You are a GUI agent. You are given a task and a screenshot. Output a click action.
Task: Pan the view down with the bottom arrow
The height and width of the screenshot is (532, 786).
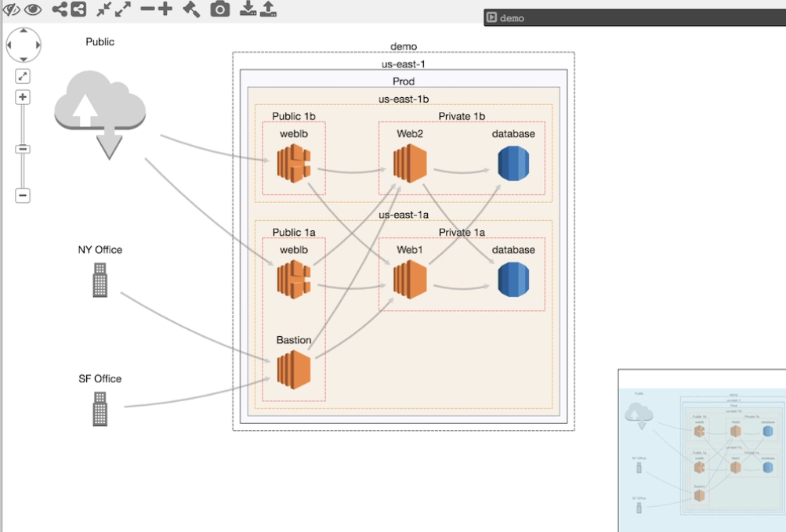point(24,60)
